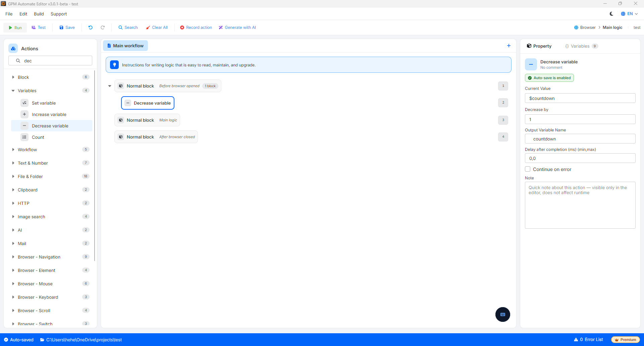Viewport: 644px width, 346px height.
Task: Expand the Browser - Navigation category
Action: click(13, 257)
